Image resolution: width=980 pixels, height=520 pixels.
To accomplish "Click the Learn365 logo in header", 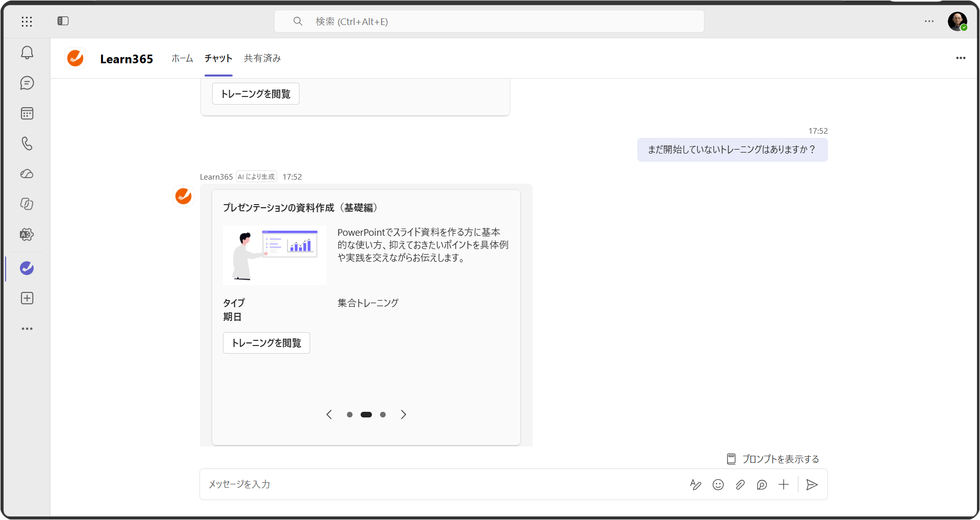I will coord(76,58).
